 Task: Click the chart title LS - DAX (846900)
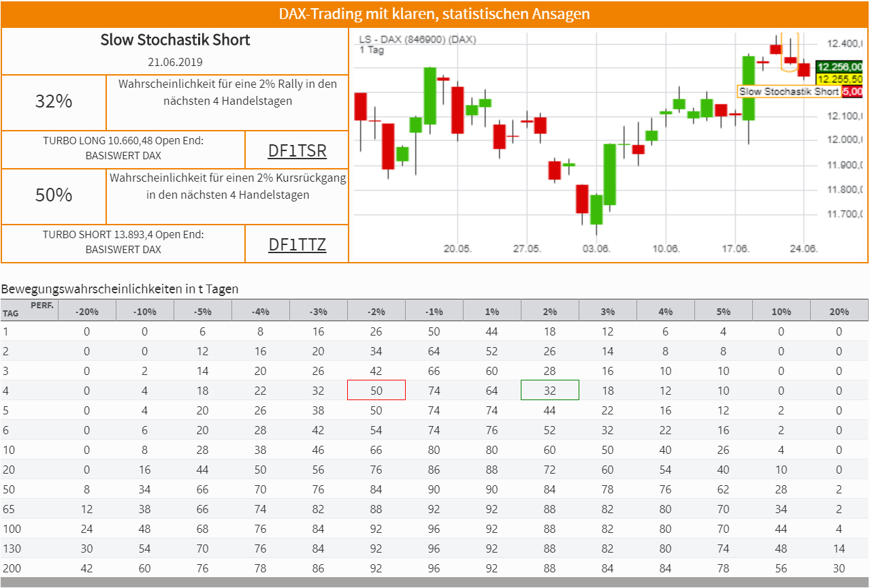pos(417,39)
